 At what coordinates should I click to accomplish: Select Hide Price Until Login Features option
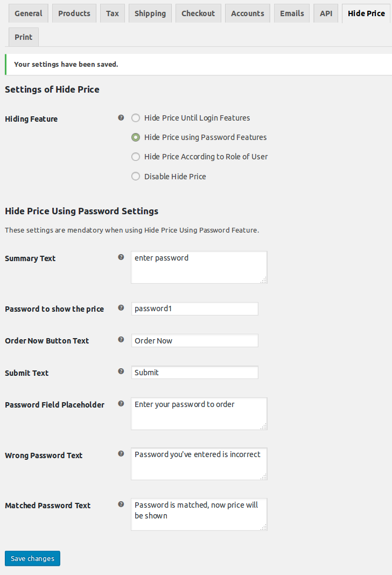coord(136,118)
